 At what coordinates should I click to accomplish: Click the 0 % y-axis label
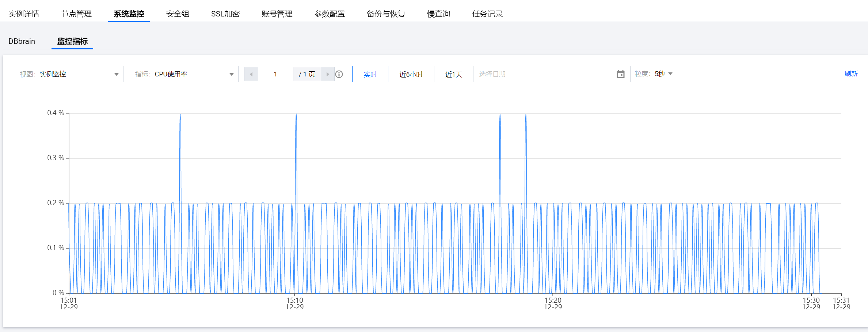click(x=58, y=293)
